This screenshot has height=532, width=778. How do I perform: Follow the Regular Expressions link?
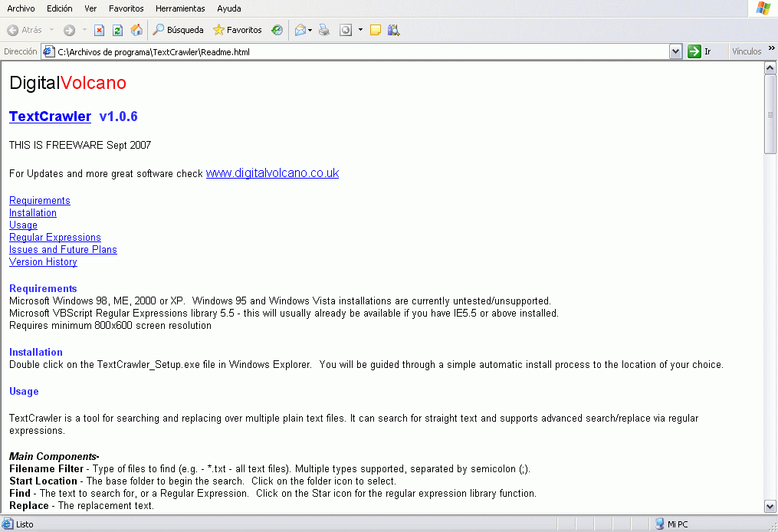[54, 237]
